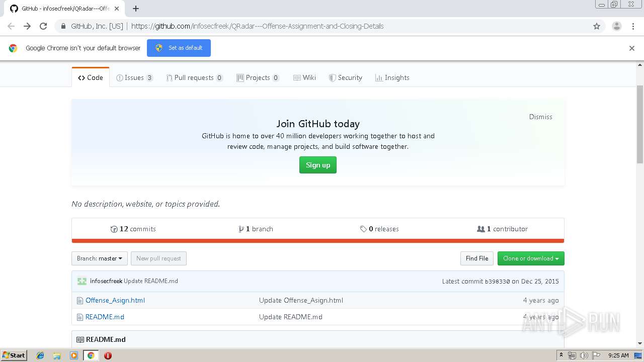Bookmark this page with the star icon
The width and height of the screenshot is (644, 362).
[597, 26]
